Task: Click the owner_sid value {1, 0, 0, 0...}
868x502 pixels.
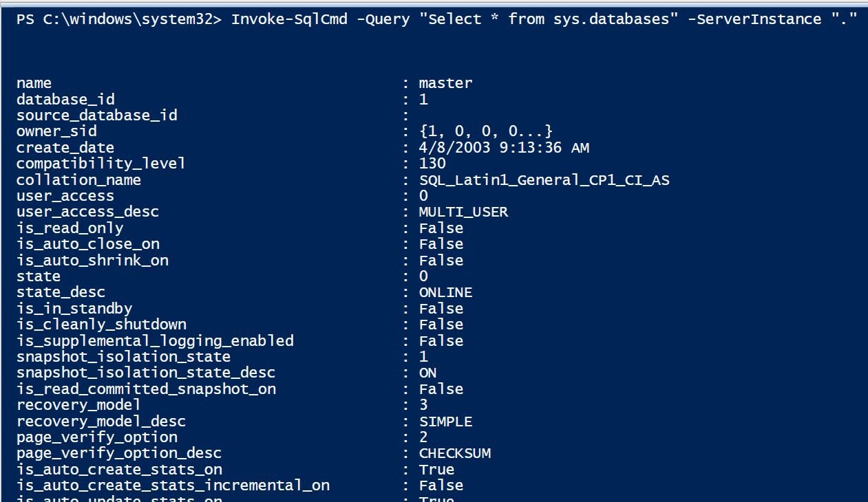Action: pos(486,131)
